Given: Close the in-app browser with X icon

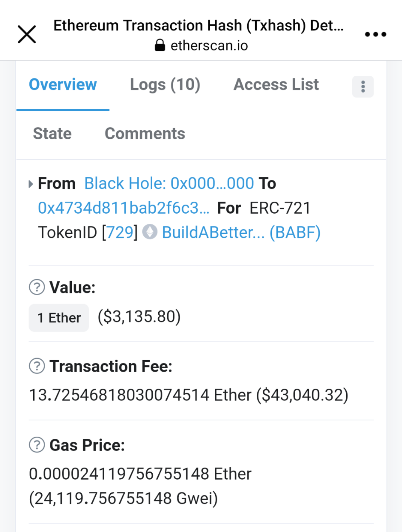Looking at the screenshot, I should (x=27, y=34).
